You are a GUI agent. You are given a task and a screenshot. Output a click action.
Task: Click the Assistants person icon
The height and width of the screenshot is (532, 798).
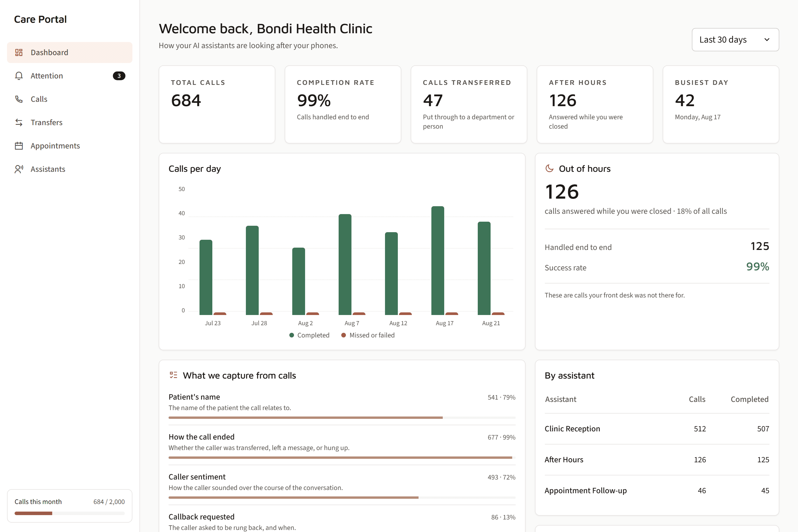tap(19, 169)
